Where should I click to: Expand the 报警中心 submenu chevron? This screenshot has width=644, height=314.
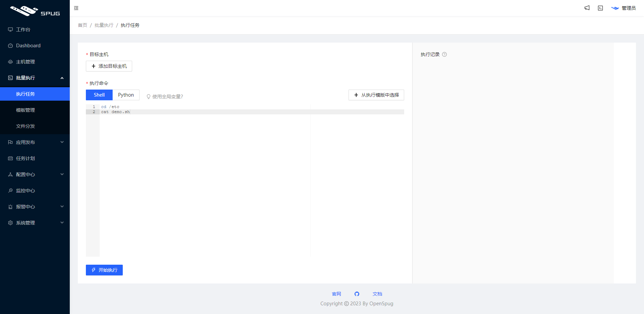coord(62,207)
